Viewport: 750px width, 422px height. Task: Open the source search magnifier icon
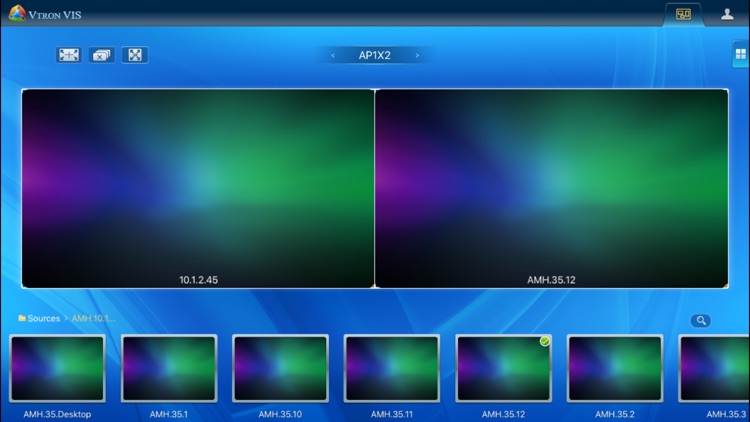701,321
